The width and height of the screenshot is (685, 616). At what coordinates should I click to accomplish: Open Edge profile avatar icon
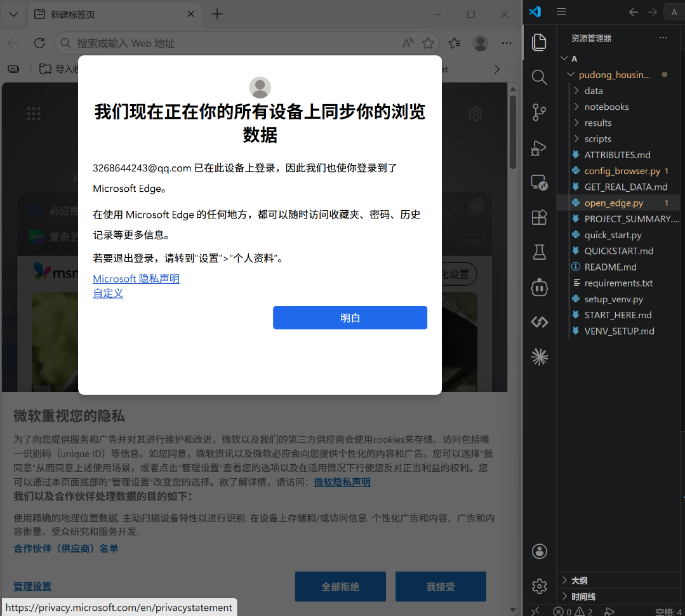click(481, 43)
